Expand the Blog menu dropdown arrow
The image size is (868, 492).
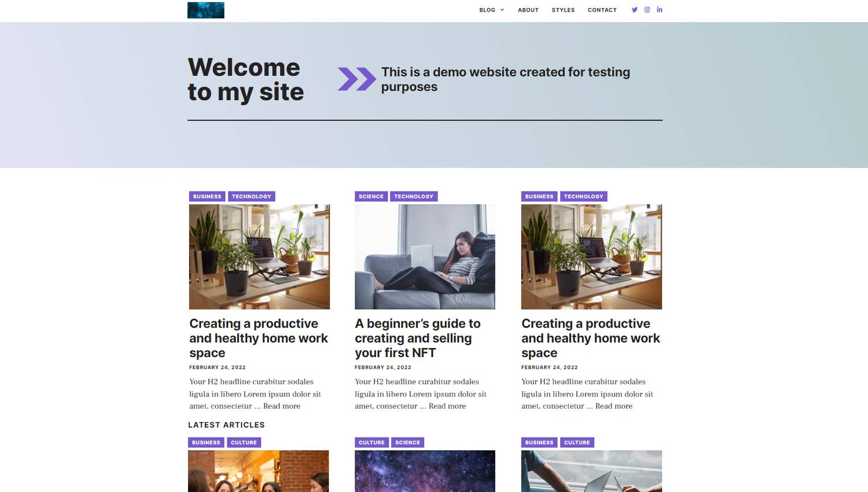(x=502, y=10)
